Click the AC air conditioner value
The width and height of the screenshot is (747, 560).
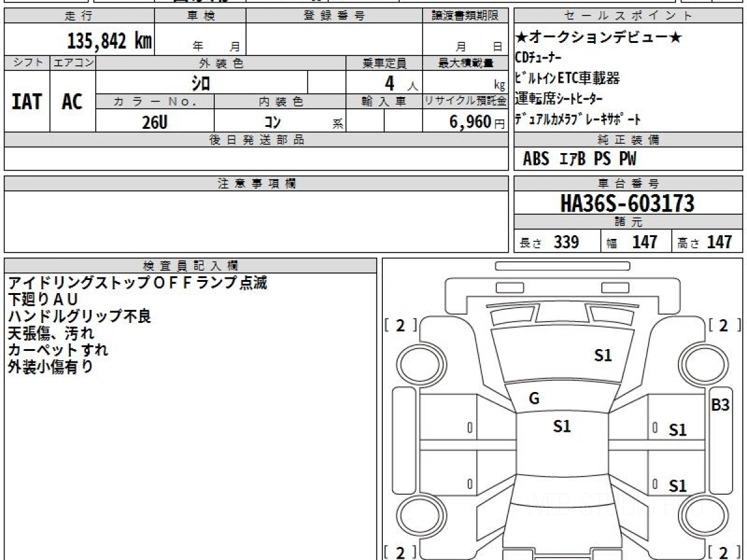coord(73,101)
